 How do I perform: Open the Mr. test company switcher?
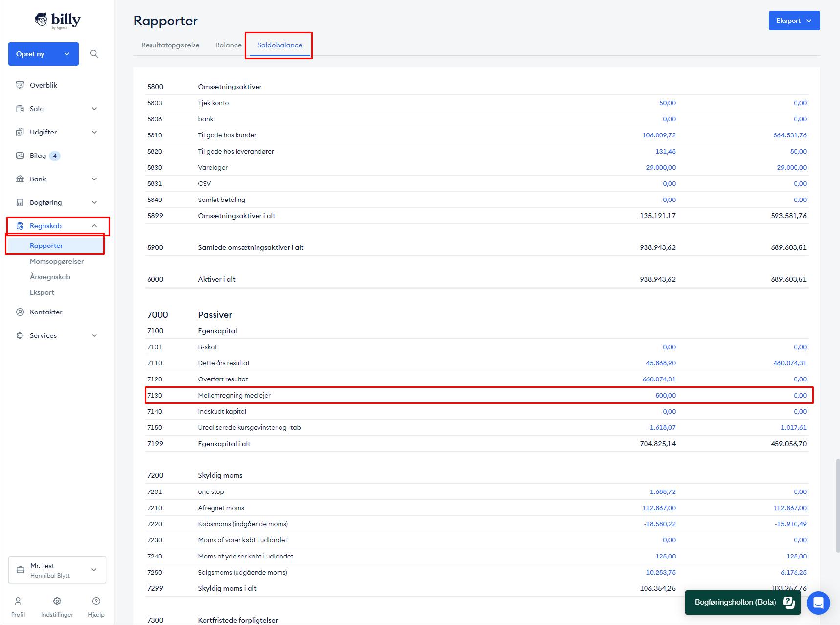click(x=57, y=570)
